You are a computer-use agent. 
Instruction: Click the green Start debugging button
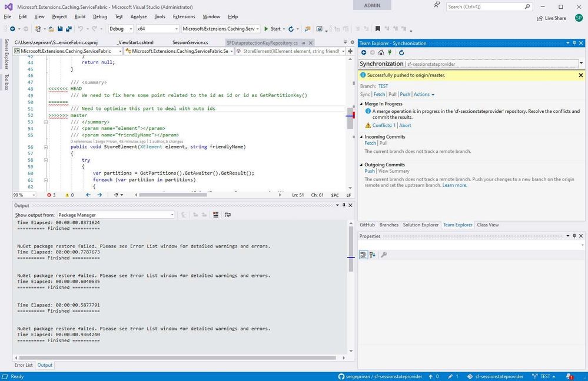(x=273, y=29)
